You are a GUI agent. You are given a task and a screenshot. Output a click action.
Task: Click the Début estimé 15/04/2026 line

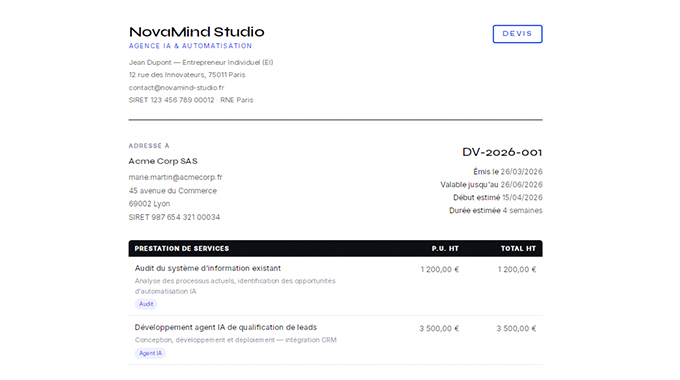pyautogui.click(x=498, y=197)
